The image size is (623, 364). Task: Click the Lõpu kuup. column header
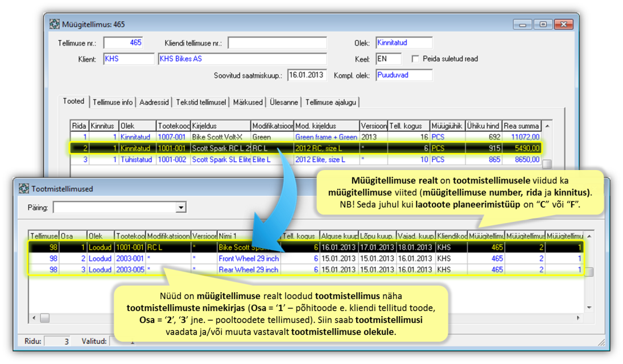[x=377, y=236]
